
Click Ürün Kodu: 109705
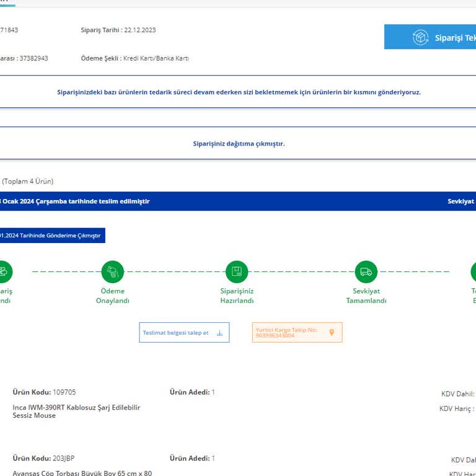pos(45,392)
